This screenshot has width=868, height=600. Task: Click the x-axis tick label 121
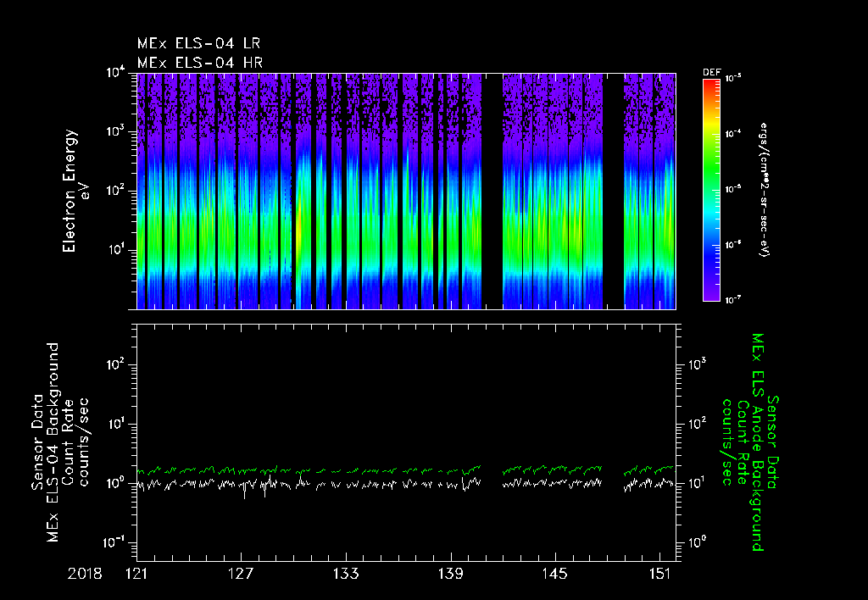[x=136, y=574]
